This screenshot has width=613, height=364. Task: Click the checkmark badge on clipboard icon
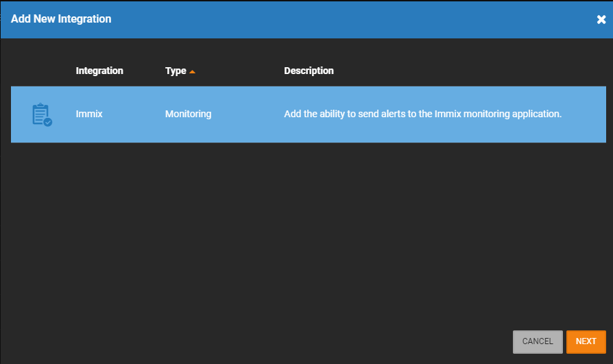48,123
